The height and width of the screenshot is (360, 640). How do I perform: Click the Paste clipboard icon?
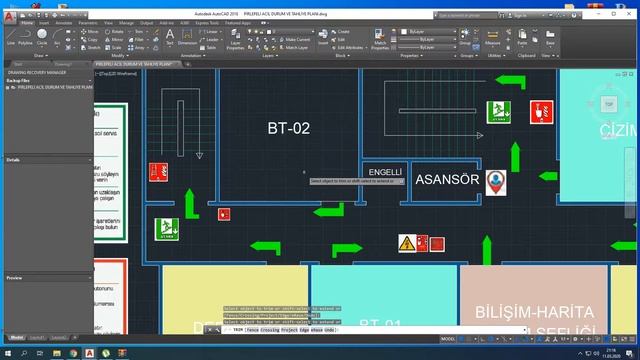point(522,37)
